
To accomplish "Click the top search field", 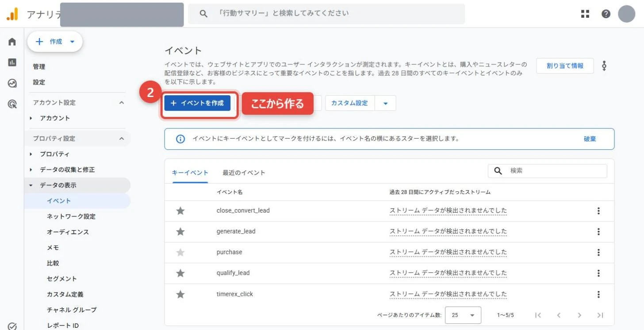I will coord(326,14).
